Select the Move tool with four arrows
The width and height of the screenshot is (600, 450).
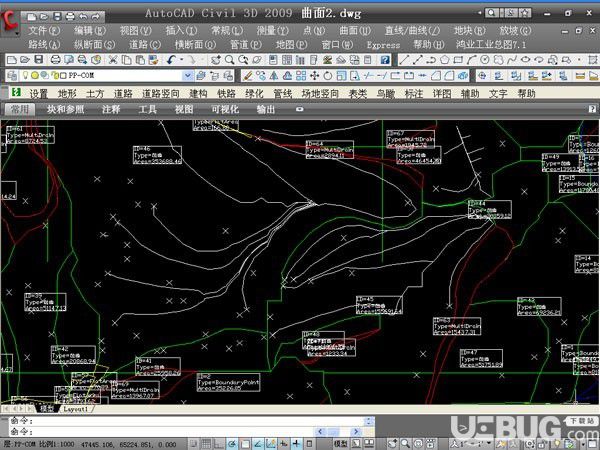[x=315, y=76]
